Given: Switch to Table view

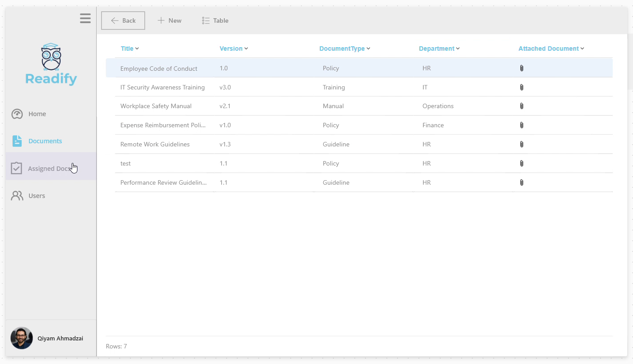Looking at the screenshot, I should click(215, 20).
